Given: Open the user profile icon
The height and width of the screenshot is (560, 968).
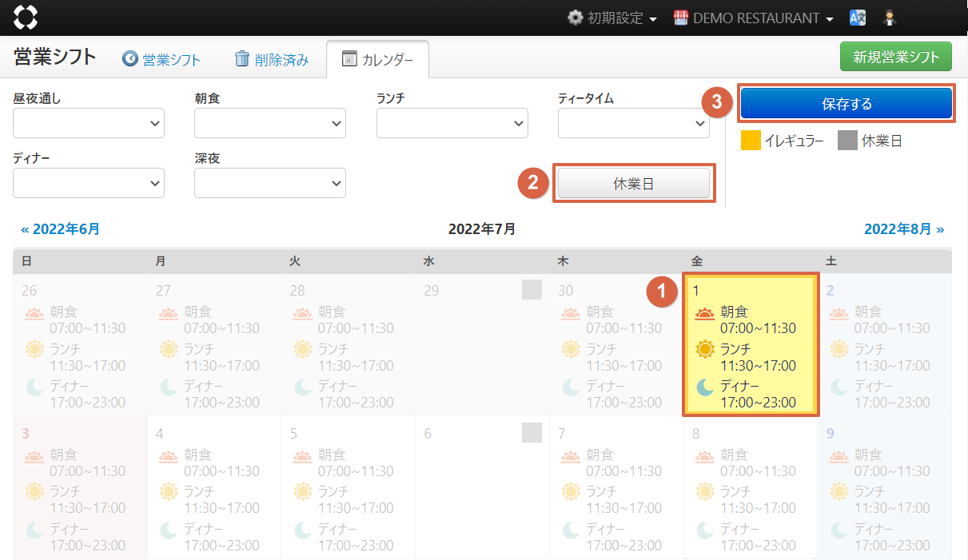Looking at the screenshot, I should point(888,18).
